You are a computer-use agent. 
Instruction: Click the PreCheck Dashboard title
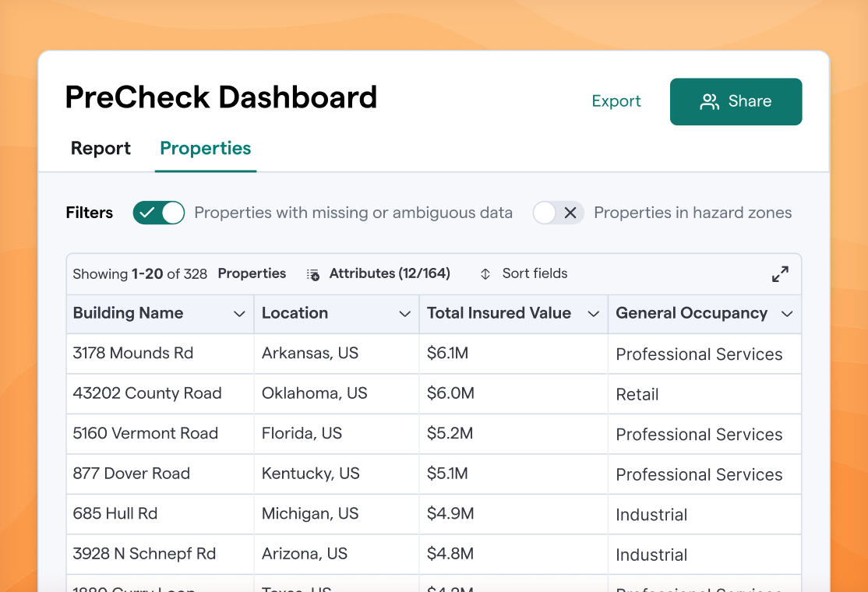coord(221,97)
